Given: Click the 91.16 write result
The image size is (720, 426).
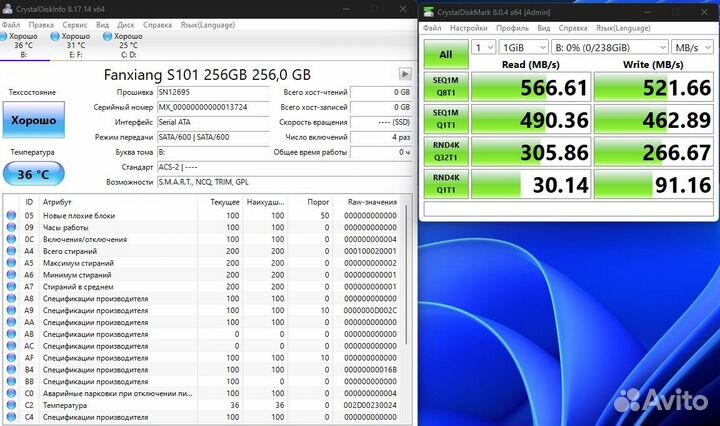Looking at the screenshot, I should (x=653, y=185).
